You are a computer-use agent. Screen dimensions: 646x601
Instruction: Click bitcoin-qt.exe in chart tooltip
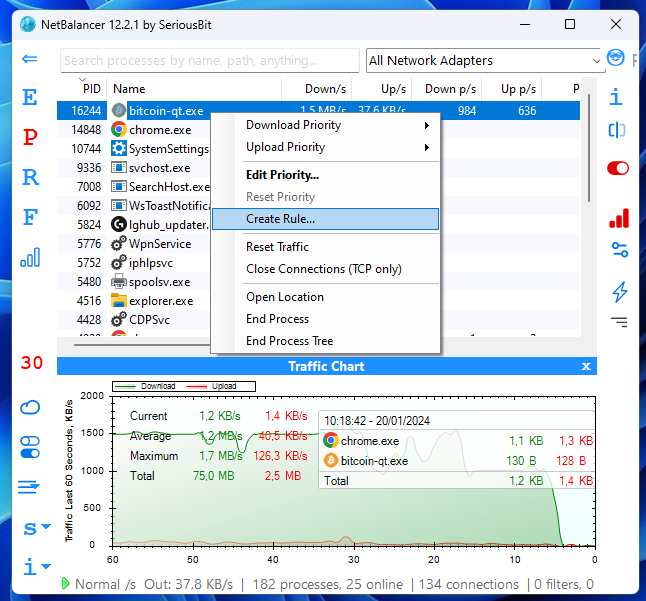[374, 461]
